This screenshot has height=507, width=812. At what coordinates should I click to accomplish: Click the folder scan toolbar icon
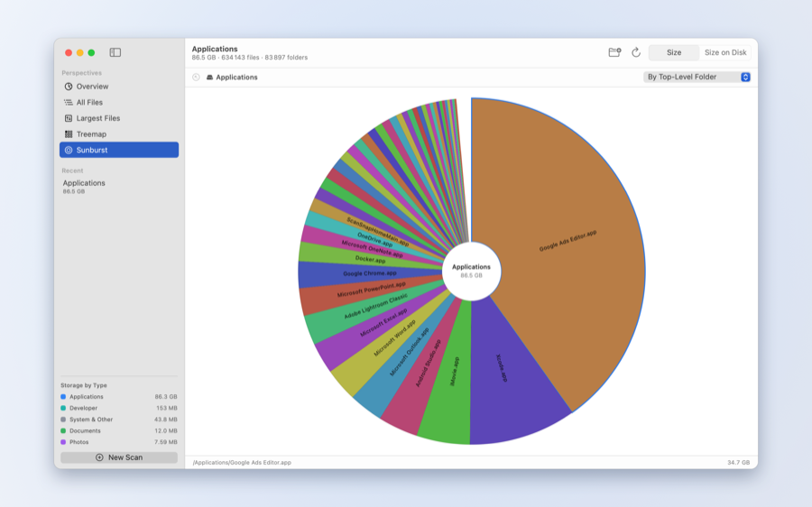click(614, 52)
